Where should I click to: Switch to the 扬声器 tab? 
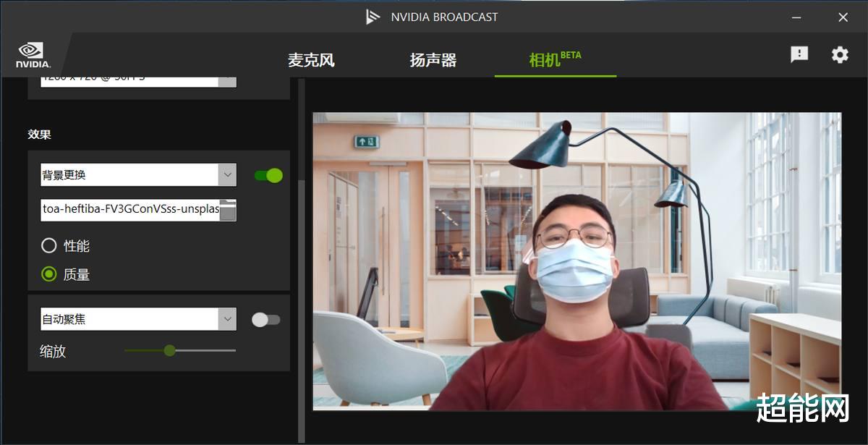click(434, 60)
